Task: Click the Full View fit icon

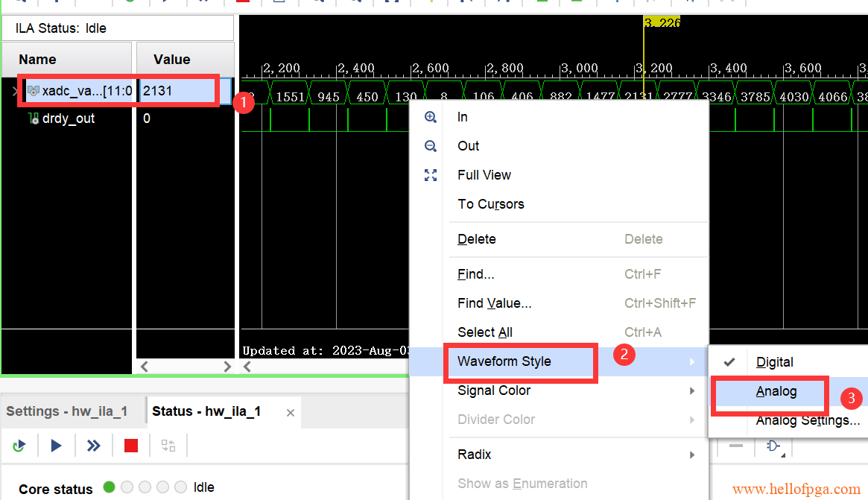Action: [x=431, y=175]
